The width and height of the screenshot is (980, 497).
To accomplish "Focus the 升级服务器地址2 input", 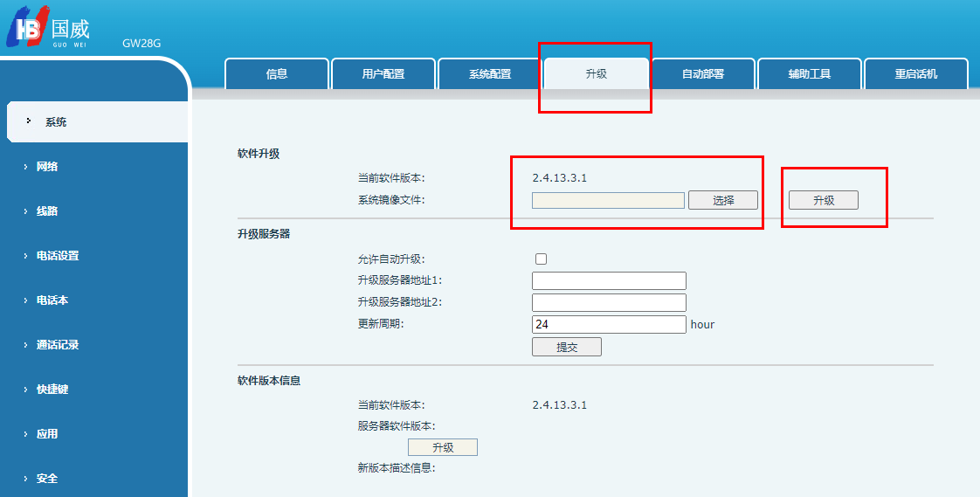I will tap(610, 302).
